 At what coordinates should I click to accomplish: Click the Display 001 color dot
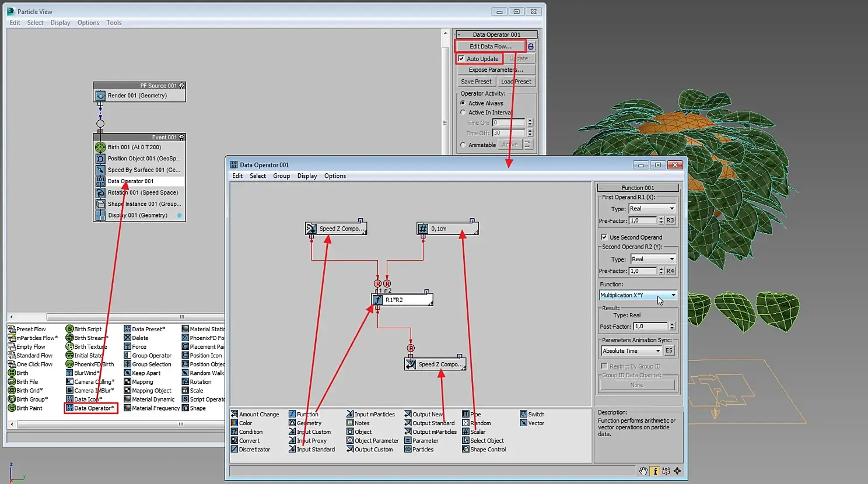pyautogui.click(x=179, y=215)
